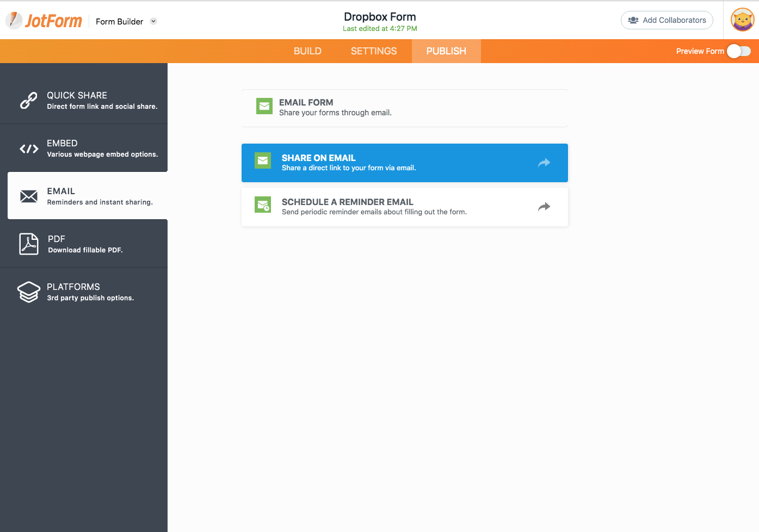Switch to the BUILD tab

307,51
